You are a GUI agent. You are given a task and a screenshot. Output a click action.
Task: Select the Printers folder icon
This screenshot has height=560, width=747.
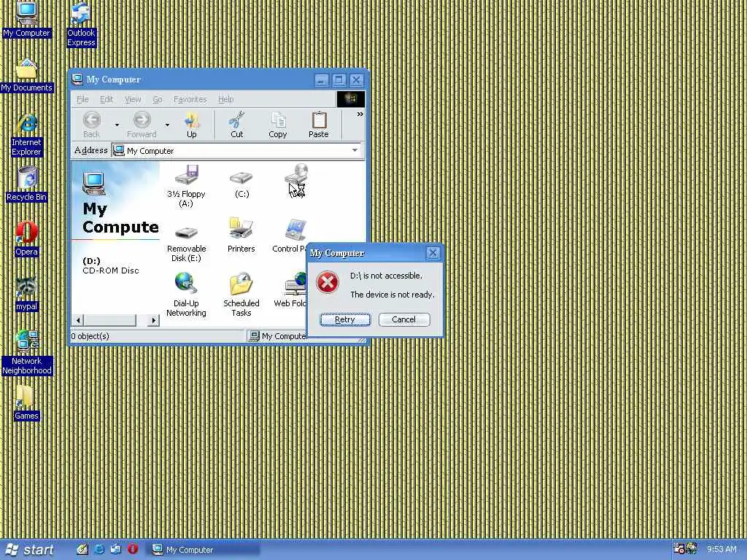(241, 236)
